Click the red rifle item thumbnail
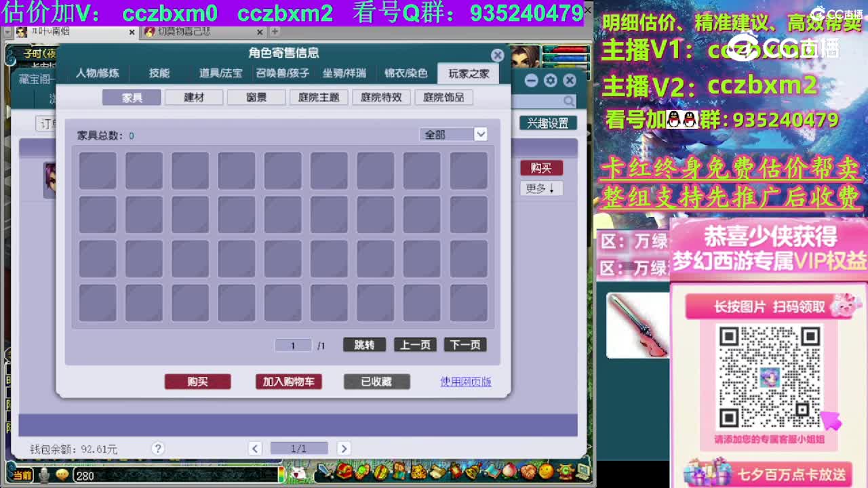The image size is (868, 488). tap(637, 325)
